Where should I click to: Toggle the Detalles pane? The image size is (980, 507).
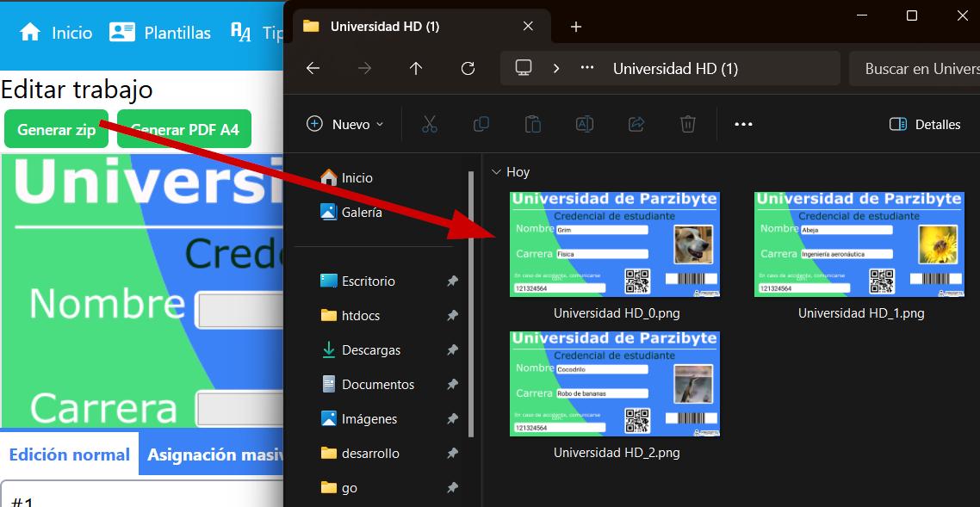coord(925,124)
